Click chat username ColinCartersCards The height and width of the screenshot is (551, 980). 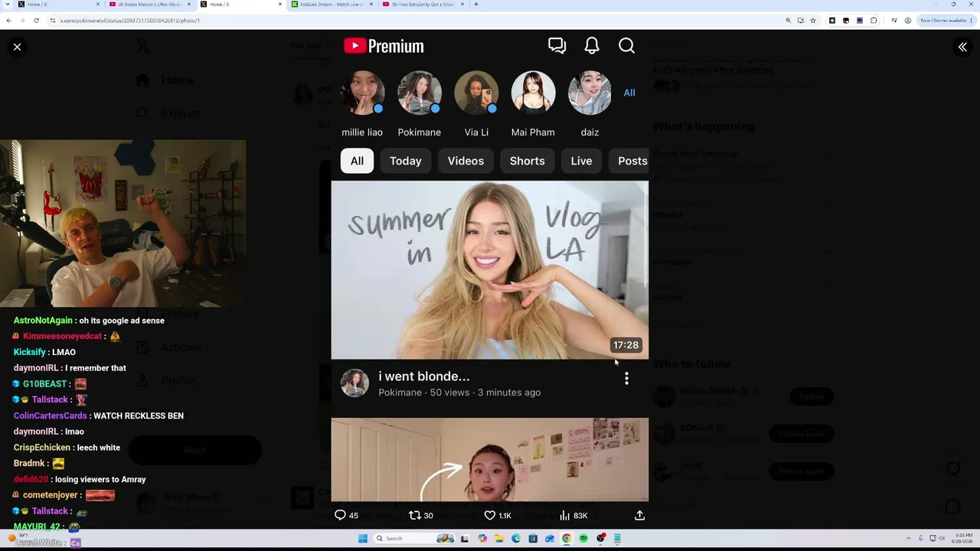51,416
